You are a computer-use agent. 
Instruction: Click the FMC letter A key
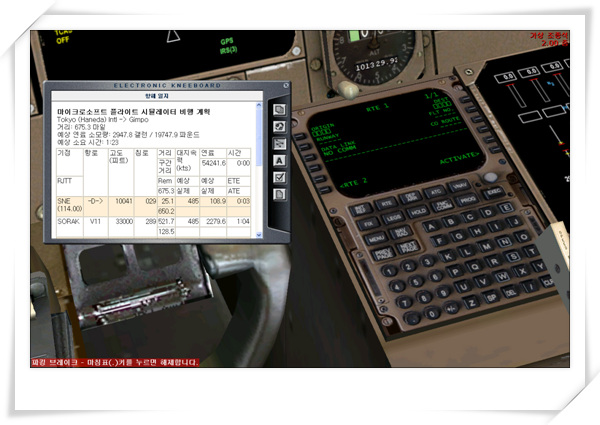(431, 226)
